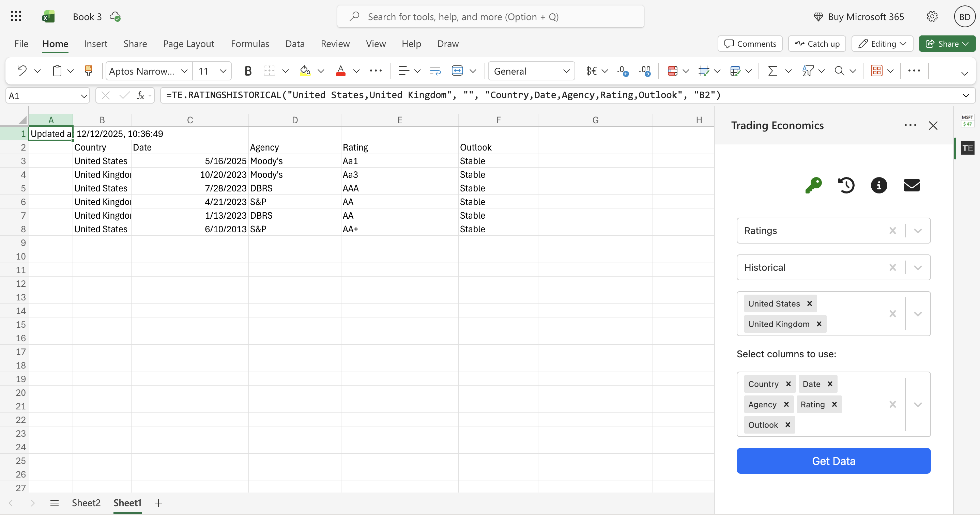The image size is (980, 515).
Task: Apply accounting number format
Action: [591, 71]
